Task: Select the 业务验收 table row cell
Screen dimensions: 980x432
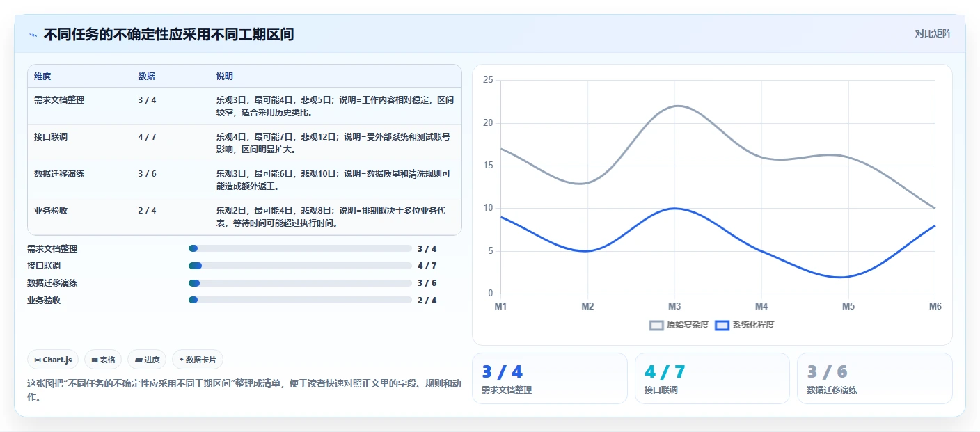Action: pos(51,211)
